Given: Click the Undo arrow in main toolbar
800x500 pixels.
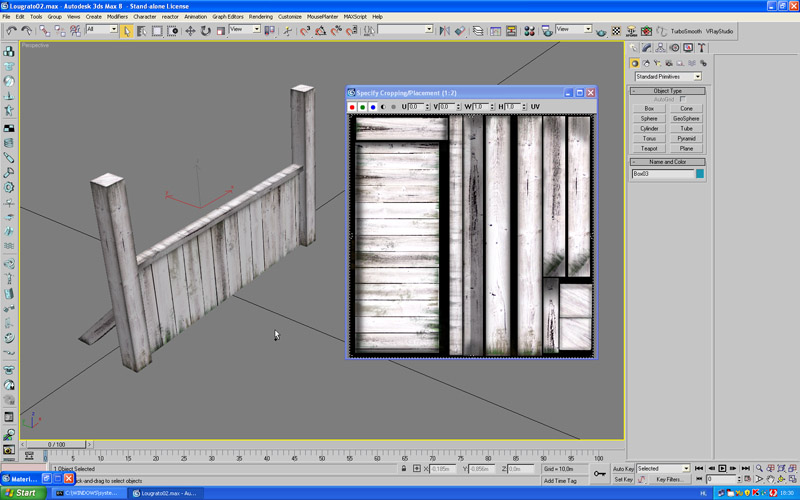Looking at the screenshot, I should 11,31.
